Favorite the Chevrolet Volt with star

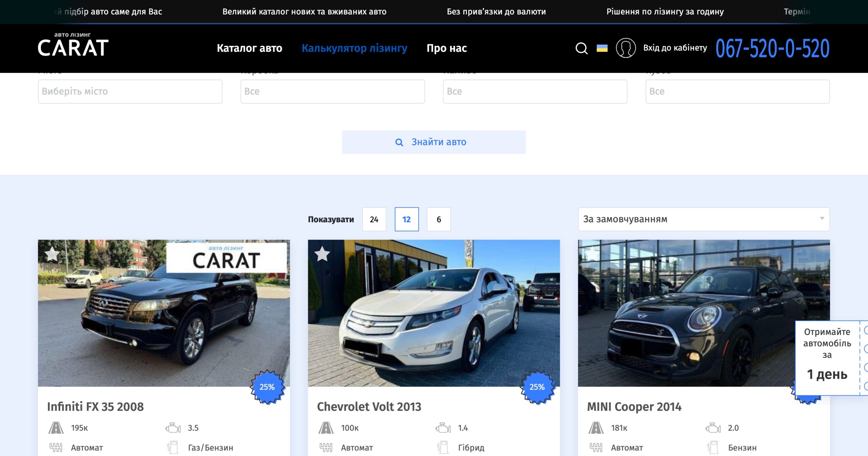coord(322,254)
